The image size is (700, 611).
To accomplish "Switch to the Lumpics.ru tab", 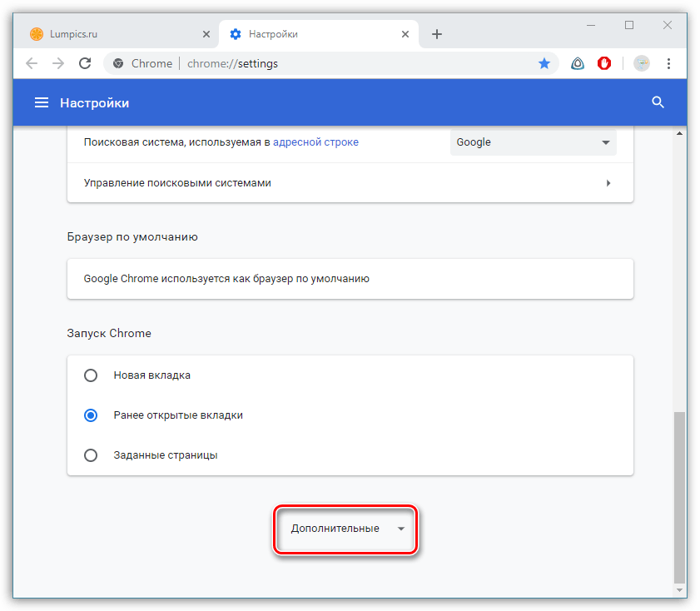I will (117, 34).
